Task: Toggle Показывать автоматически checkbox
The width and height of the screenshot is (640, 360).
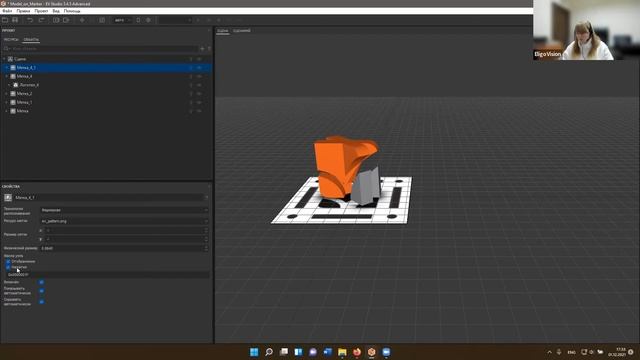Action: click(41, 291)
